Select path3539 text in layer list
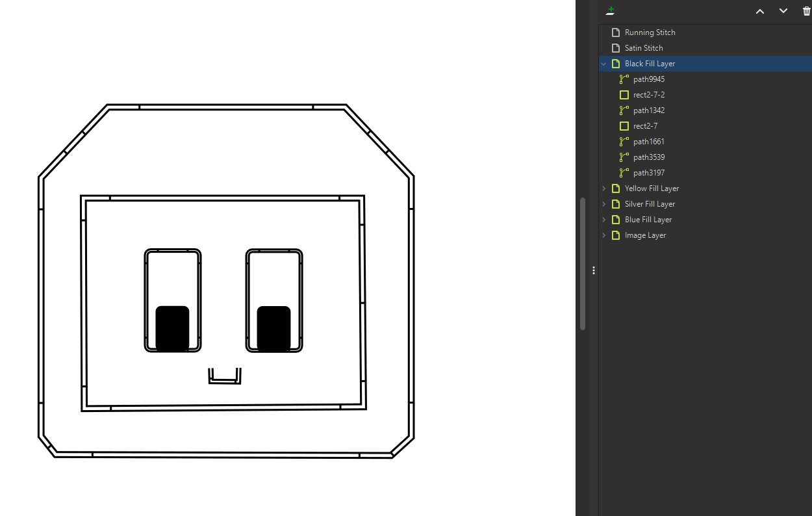This screenshot has height=516, width=812. [x=649, y=157]
